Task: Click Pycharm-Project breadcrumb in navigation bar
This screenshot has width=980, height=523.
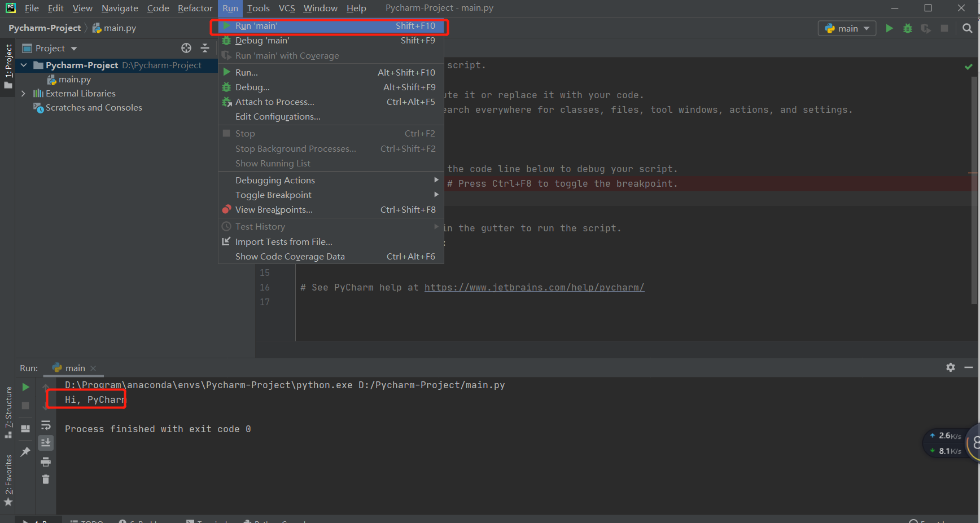Action: click(x=45, y=28)
